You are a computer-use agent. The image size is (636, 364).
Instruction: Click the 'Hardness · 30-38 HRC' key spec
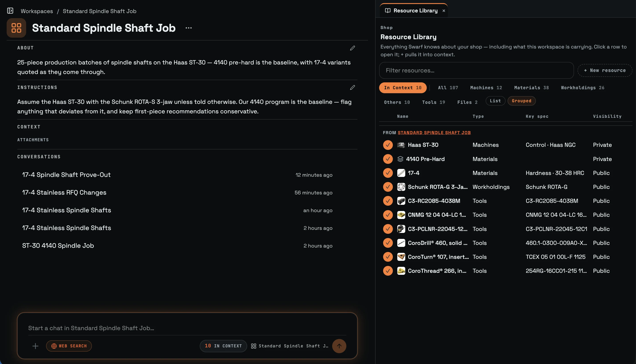pos(555,173)
